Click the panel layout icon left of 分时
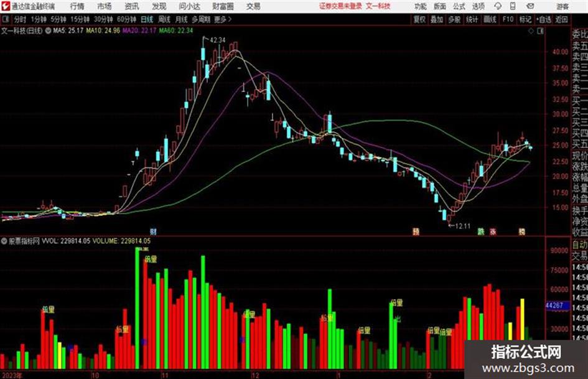 click(x=5, y=19)
